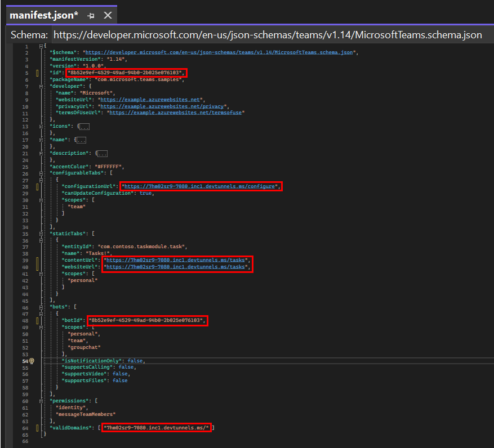Screen dimensions: 494x448
Task: Expand the collapsed "description" block
Action: [41, 154]
